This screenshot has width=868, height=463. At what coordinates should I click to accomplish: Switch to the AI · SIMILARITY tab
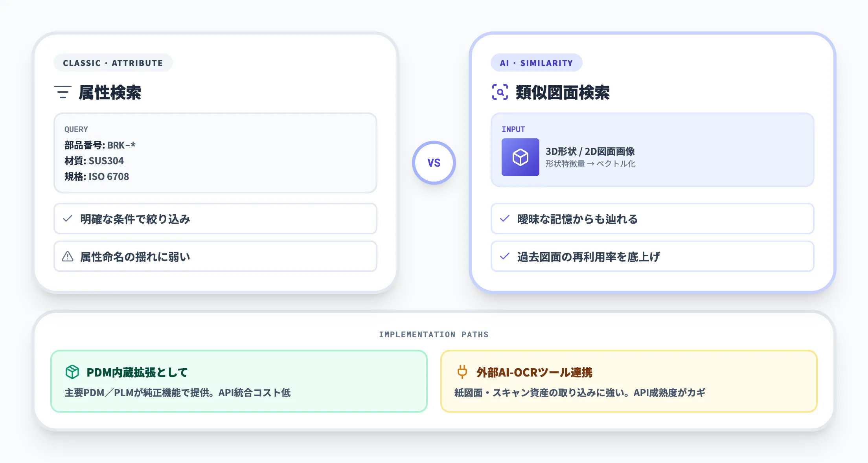coord(537,62)
